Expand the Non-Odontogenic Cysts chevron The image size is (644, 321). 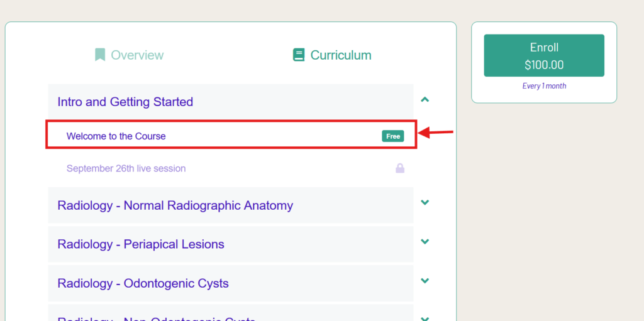coord(425,318)
